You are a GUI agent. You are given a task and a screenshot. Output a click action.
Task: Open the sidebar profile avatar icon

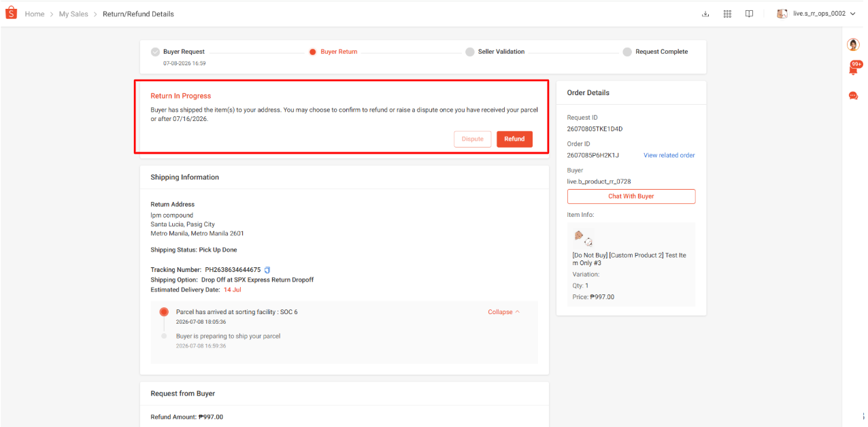pos(853,45)
